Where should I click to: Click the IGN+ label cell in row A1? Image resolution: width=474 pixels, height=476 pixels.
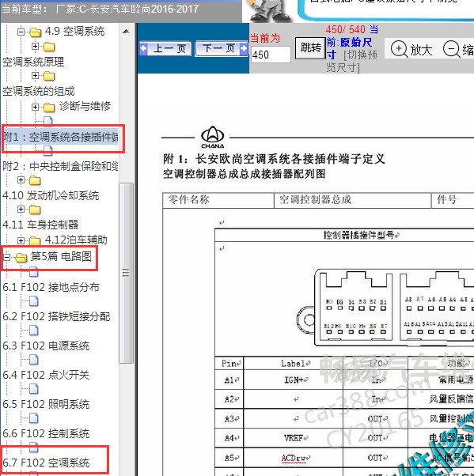(294, 380)
